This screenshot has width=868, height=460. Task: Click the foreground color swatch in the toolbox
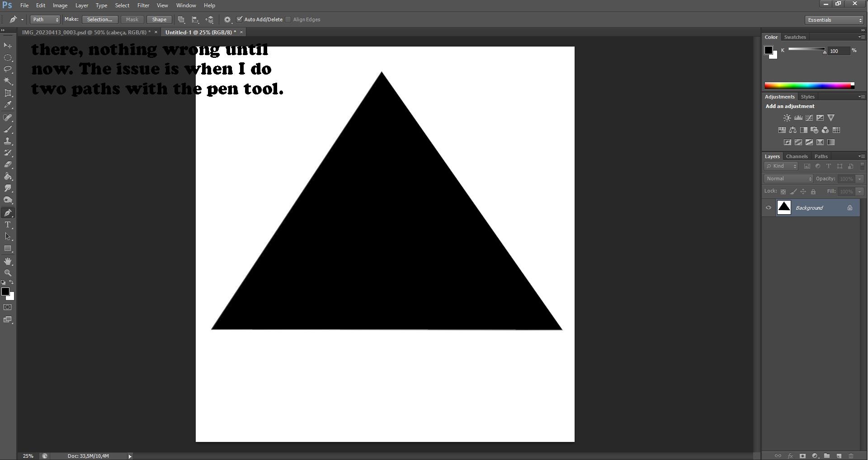point(5,291)
